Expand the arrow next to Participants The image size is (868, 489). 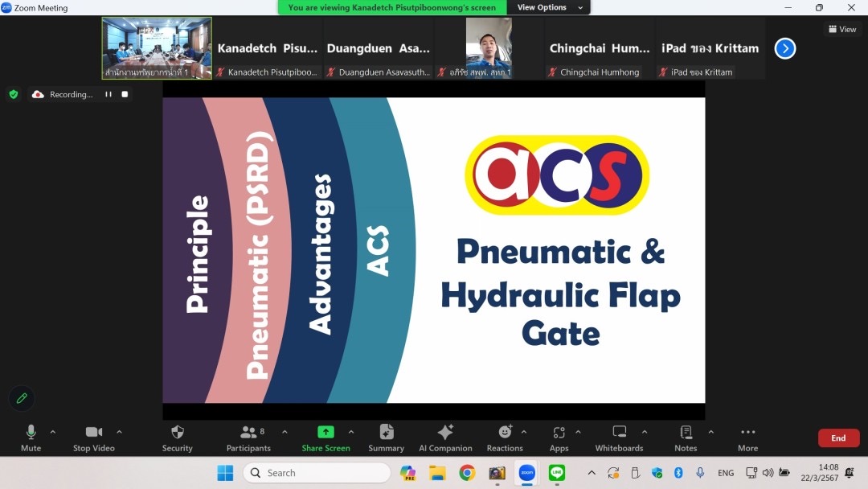pos(285,432)
